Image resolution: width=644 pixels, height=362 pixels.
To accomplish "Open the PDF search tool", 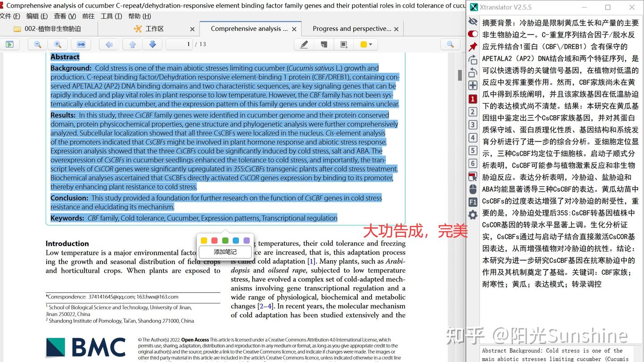I will tap(450, 44).
